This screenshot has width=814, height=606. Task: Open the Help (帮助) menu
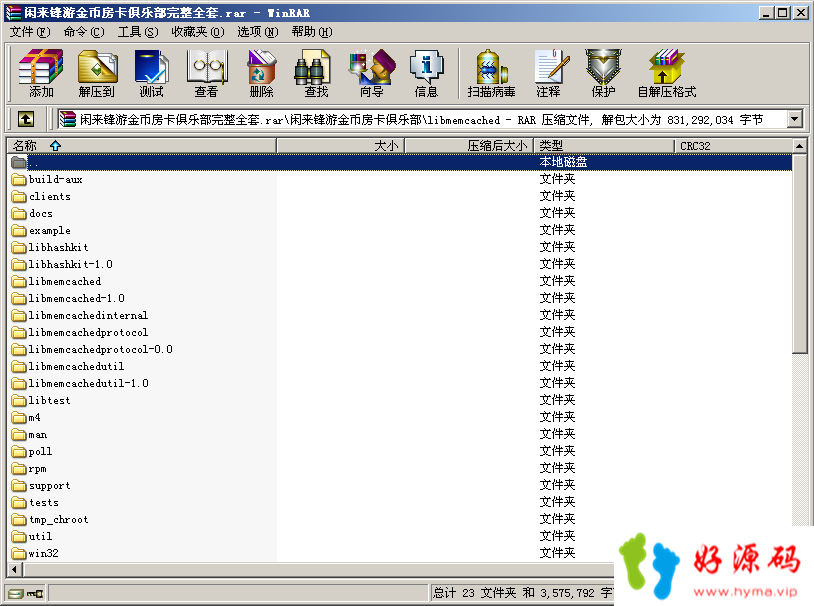tap(312, 32)
